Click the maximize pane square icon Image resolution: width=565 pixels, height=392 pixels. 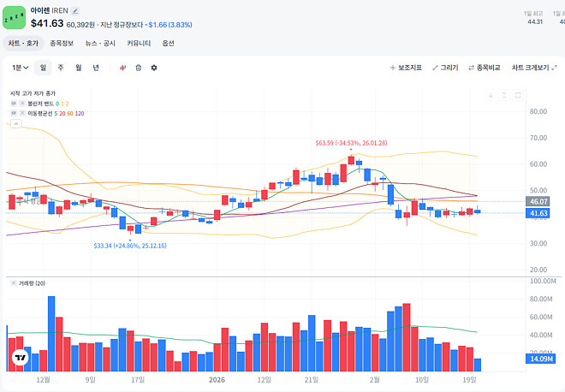(x=518, y=96)
